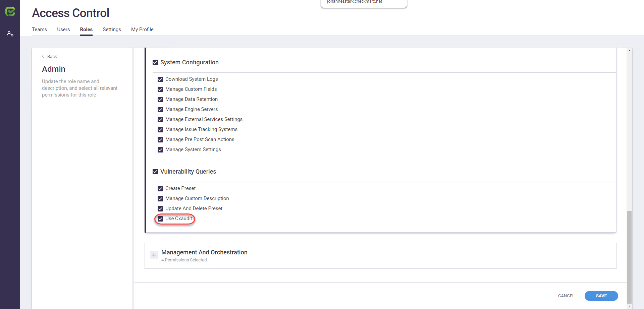644x309 pixels.
Task: Click the Back arrow icon
Action: click(44, 56)
